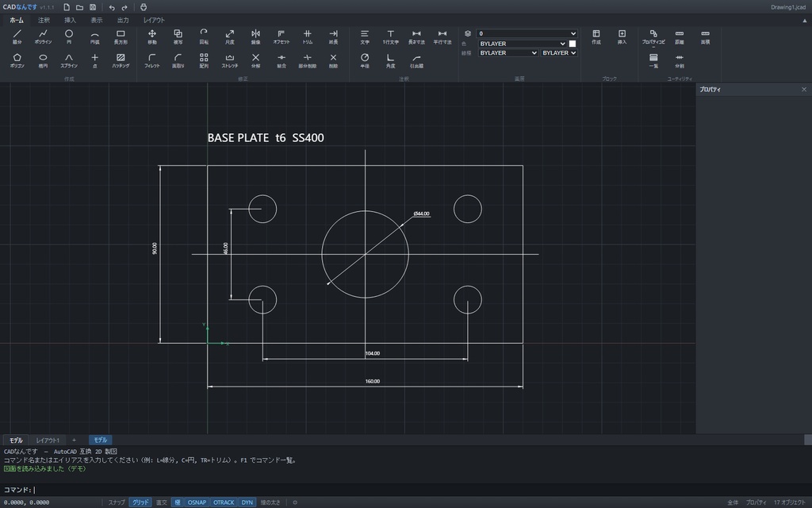The height and width of the screenshot is (508, 812).
Task: Create a block (作成)
Action: pos(596,37)
